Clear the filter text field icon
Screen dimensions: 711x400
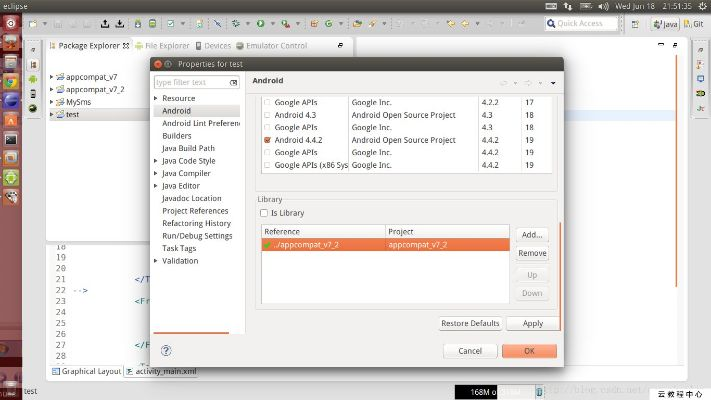pyautogui.click(x=234, y=82)
